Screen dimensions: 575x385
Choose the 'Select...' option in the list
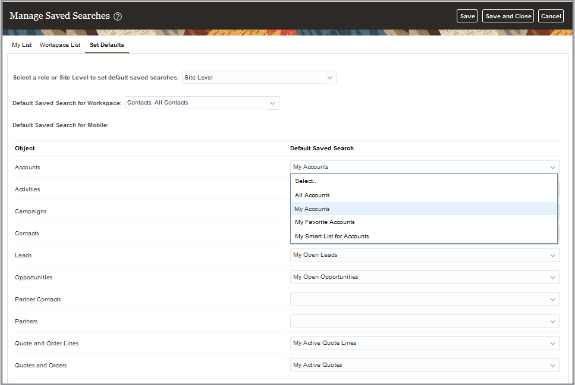click(424, 181)
